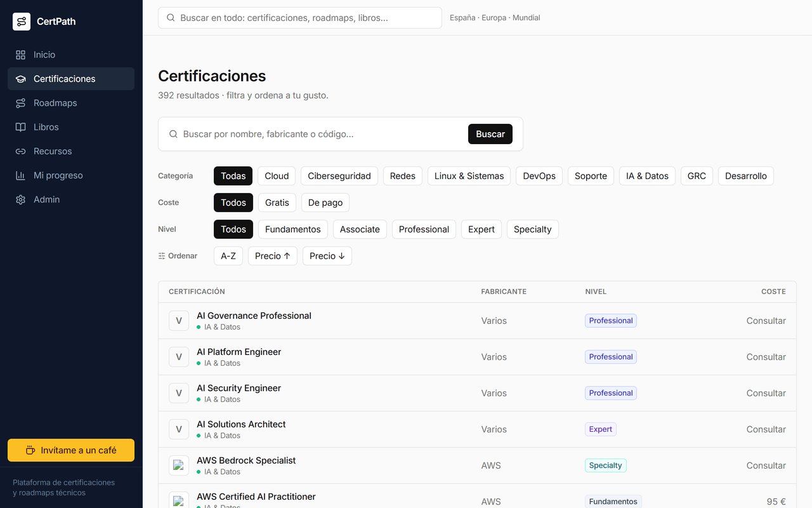Focus the global search field
The image size is (812, 508).
point(300,18)
